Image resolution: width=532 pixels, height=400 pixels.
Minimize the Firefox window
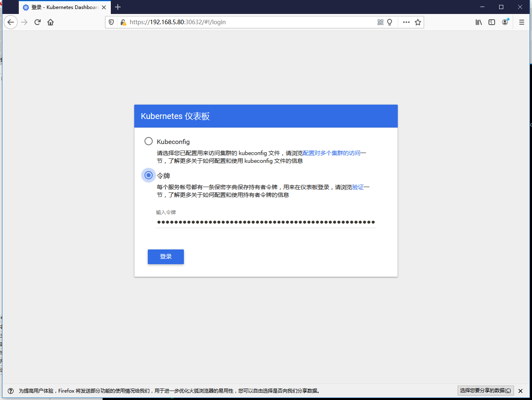pos(482,7)
